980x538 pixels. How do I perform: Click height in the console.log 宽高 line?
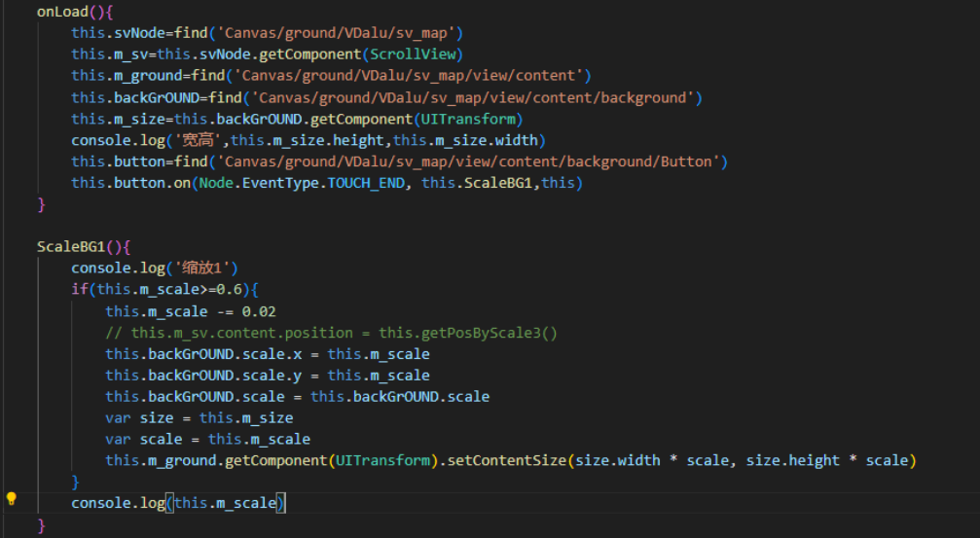358,140
